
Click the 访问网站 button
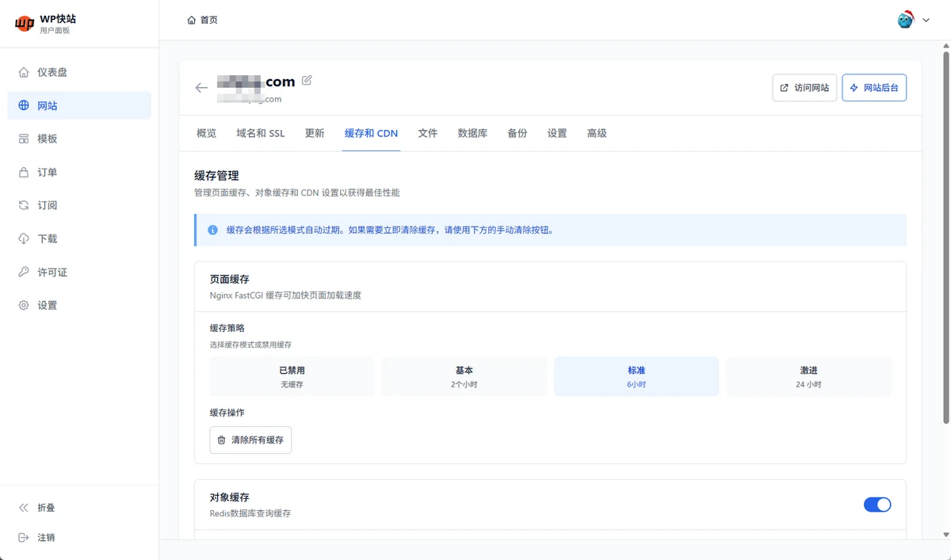coord(804,88)
